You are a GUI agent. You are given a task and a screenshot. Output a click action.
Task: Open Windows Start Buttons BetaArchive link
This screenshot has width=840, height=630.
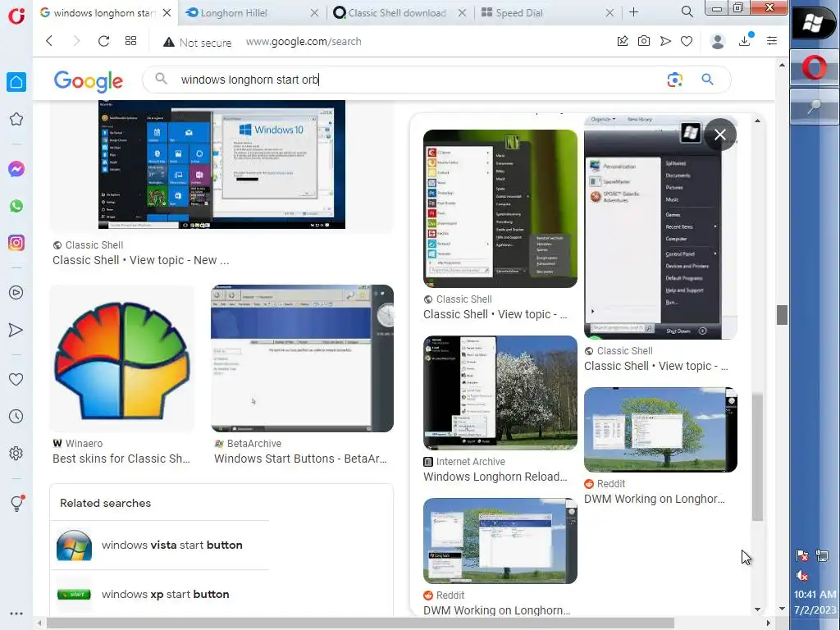point(300,459)
